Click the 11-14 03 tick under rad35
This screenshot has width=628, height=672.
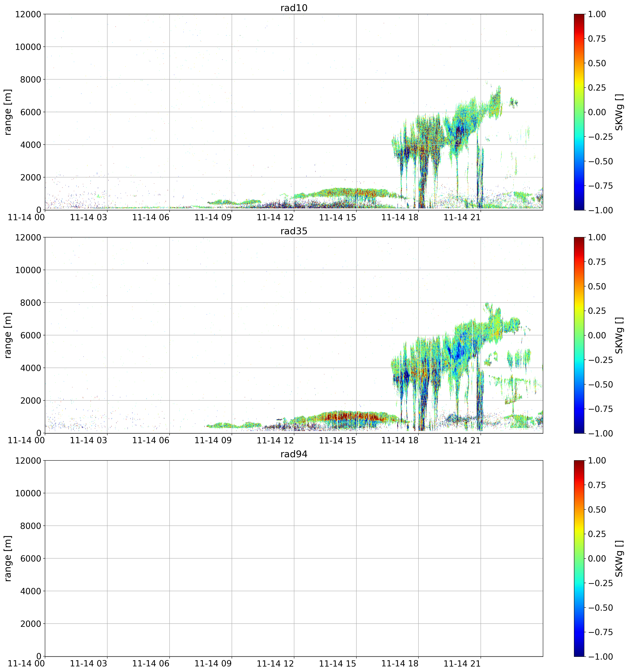(89, 440)
